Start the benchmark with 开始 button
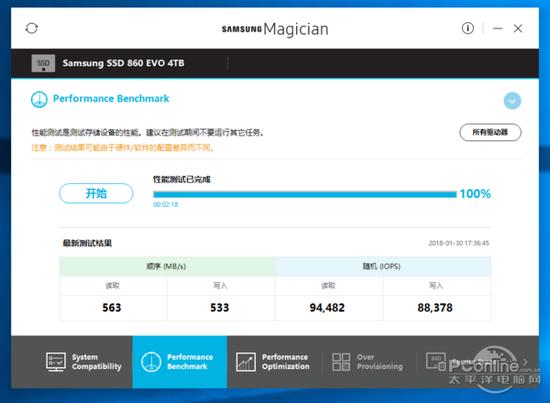This screenshot has width=550, height=403. 96,193
